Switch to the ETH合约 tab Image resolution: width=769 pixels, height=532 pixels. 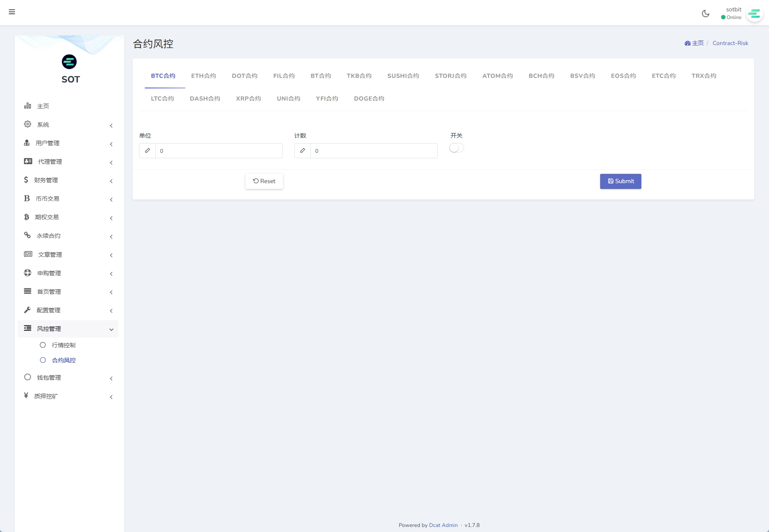point(203,76)
